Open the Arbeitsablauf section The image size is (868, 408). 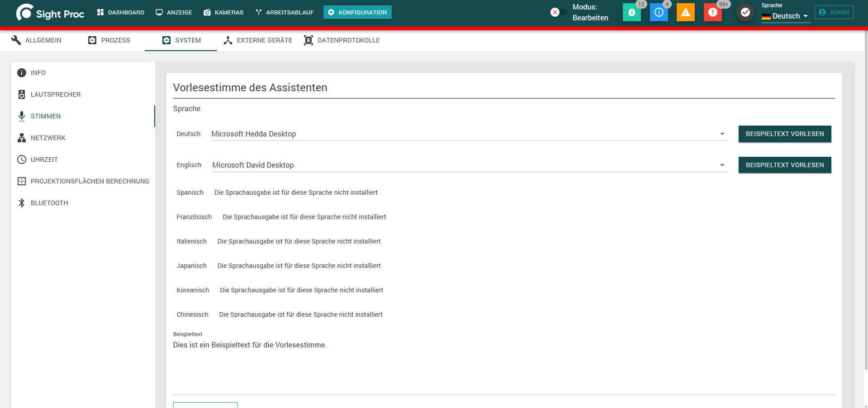pos(285,12)
